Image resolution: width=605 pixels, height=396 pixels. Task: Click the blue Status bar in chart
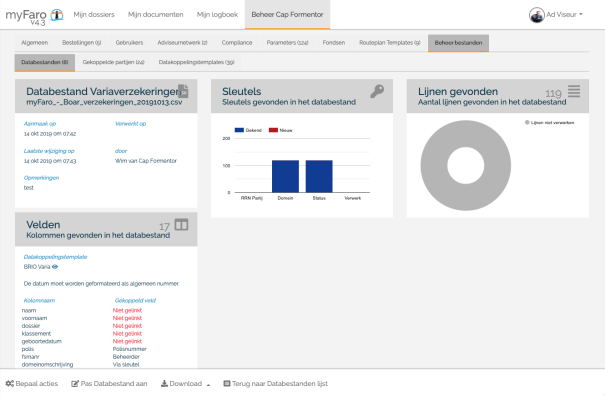(x=319, y=176)
